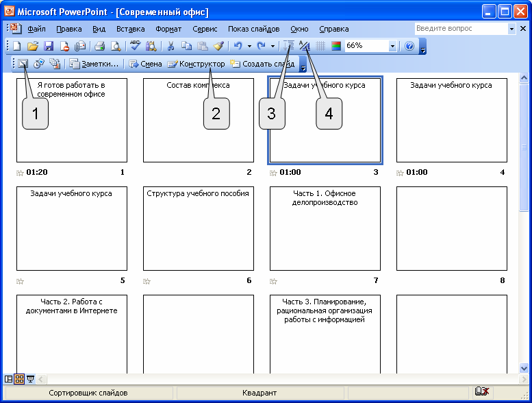Click the PowerPoint document icon beside Файл
The width and height of the screenshot is (532, 403).
pyautogui.click(x=16, y=28)
